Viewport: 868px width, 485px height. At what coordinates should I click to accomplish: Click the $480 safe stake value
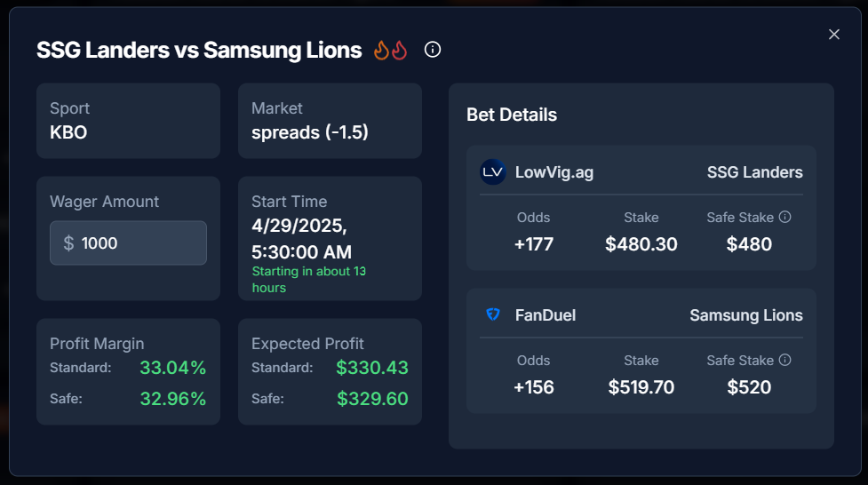[x=749, y=244]
